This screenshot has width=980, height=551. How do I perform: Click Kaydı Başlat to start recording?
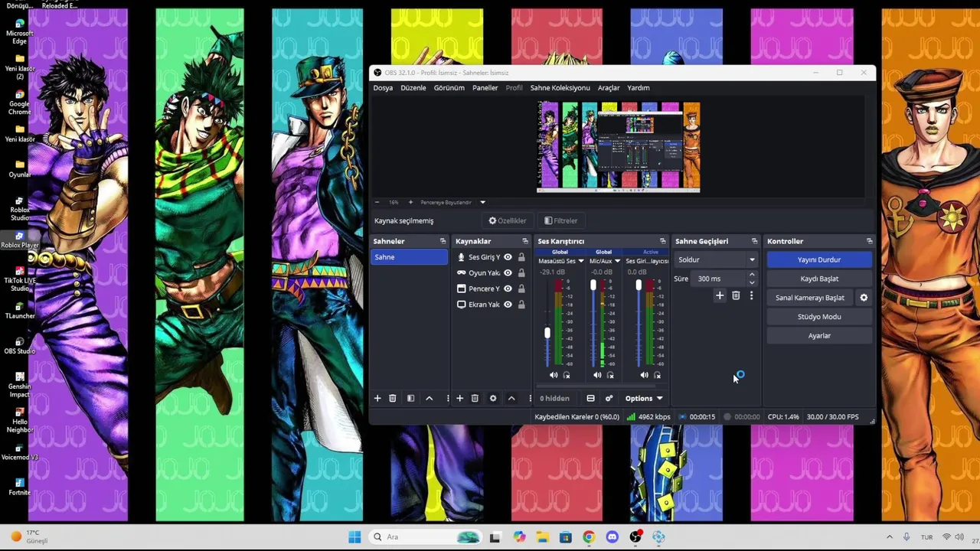(x=819, y=279)
